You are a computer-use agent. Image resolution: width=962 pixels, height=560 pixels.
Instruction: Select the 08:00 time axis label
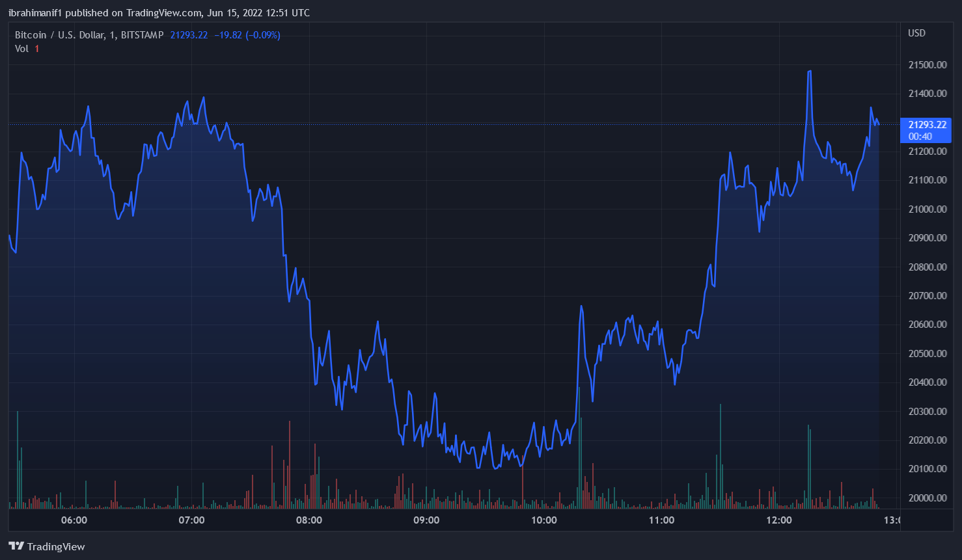pyautogui.click(x=309, y=520)
